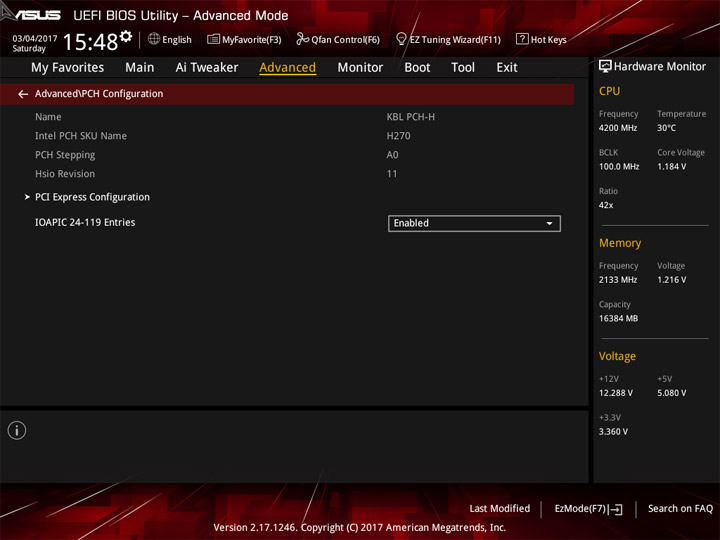This screenshot has height=540, width=720.
Task: Select the PCH Stepping row
Action: 65,155
